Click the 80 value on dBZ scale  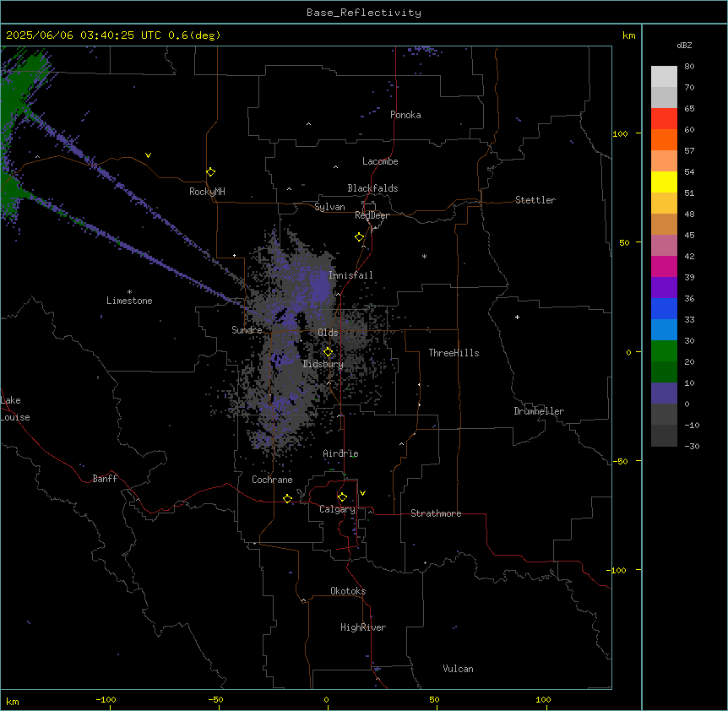[x=689, y=67]
